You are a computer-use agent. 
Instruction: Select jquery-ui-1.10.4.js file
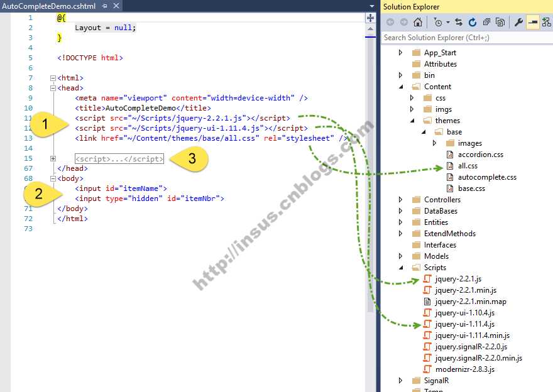[464, 313]
